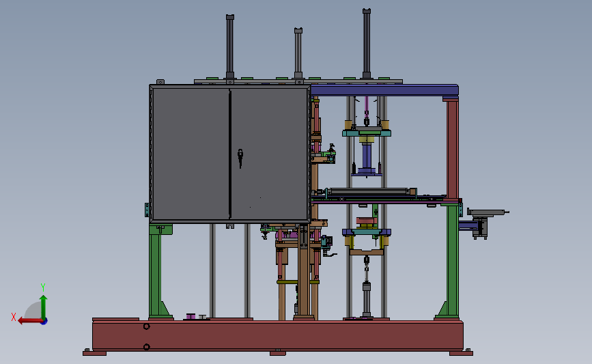
Task: Select the shortest middle top cylinder
Action: pos(298,54)
